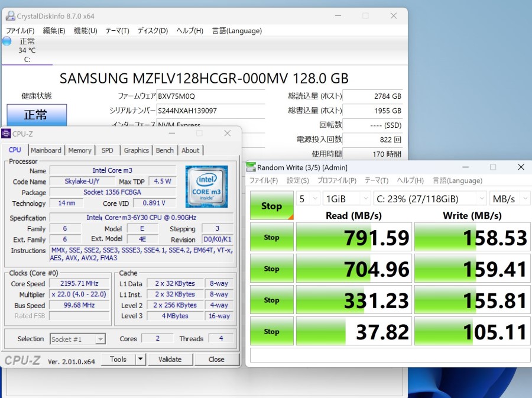Open 言語(Language) menu in CrystalDiskMark
532x398 pixels.
click(457, 180)
